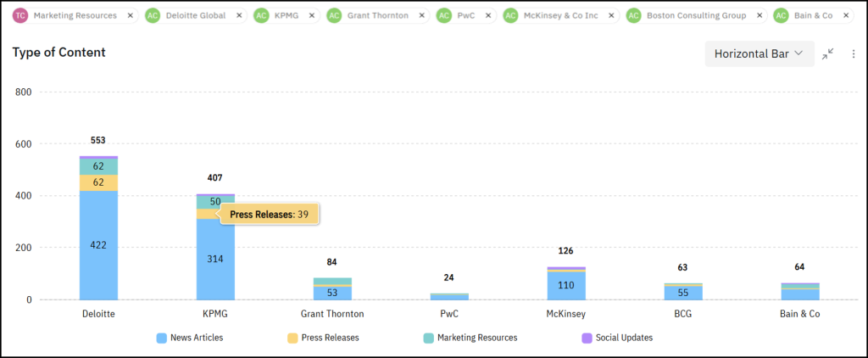Click KPMG's News Articles segment showing 314

(215, 259)
